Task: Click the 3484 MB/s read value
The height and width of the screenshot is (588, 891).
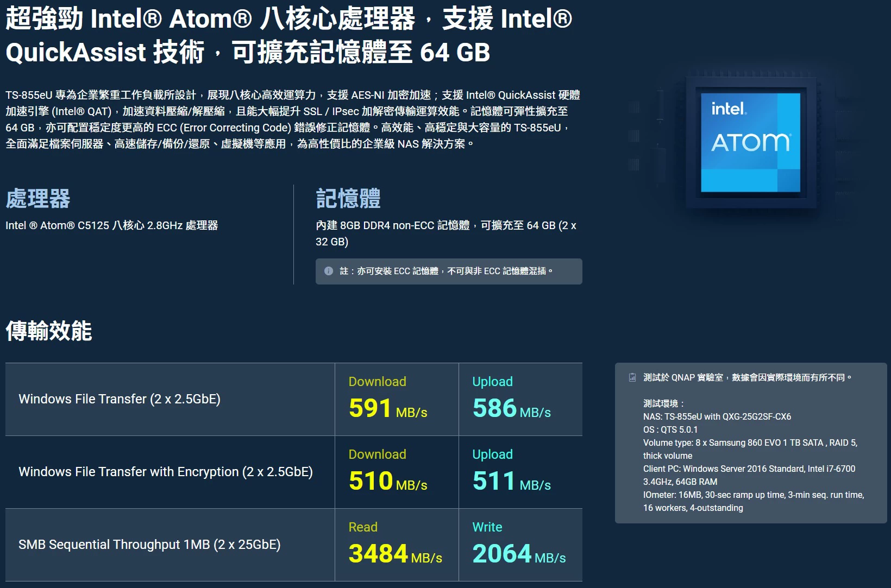Action: pos(396,554)
